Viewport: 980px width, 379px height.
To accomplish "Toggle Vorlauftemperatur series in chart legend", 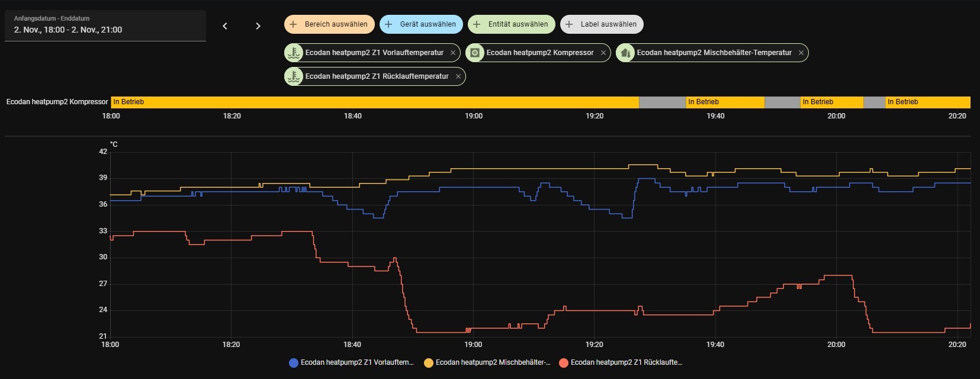I will (x=356, y=362).
